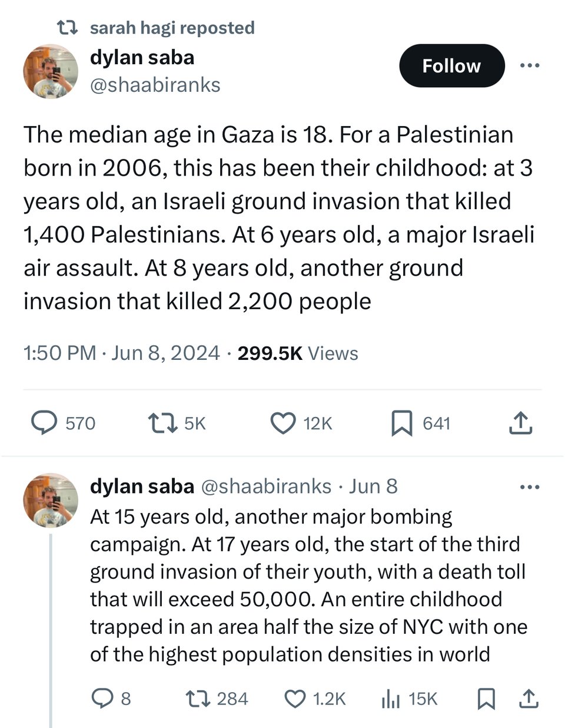Bookmark the second thread tweet
This screenshot has width=565, height=728.
pos(486,699)
